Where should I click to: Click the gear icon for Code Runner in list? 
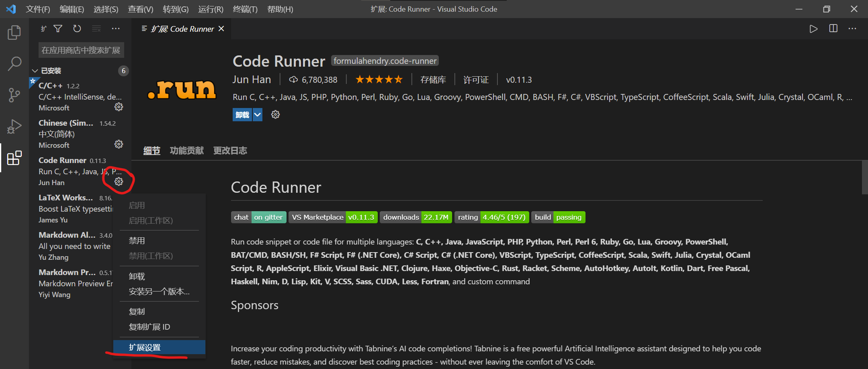click(x=119, y=181)
